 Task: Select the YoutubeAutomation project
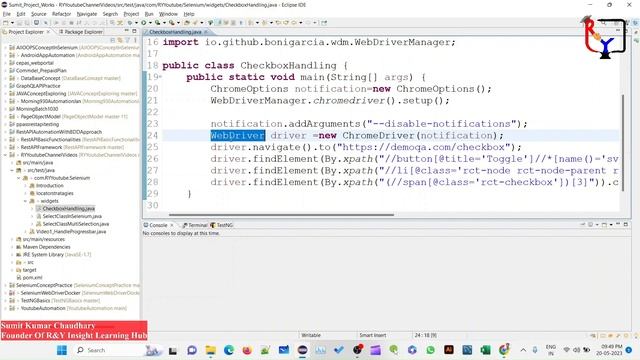(43, 308)
